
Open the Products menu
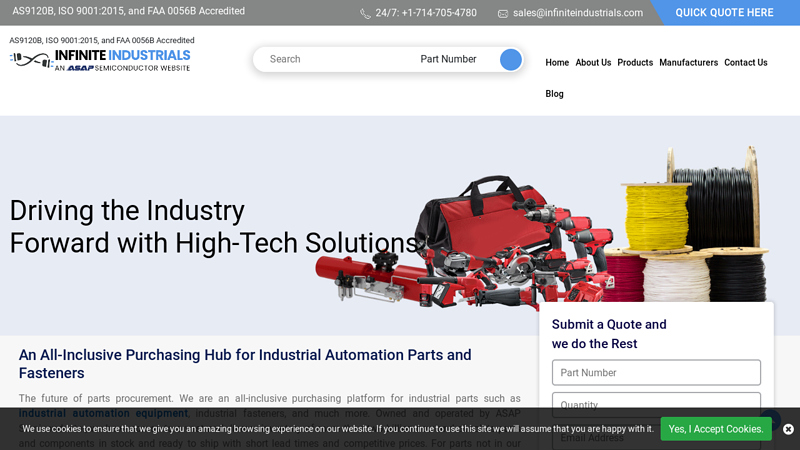click(x=635, y=63)
